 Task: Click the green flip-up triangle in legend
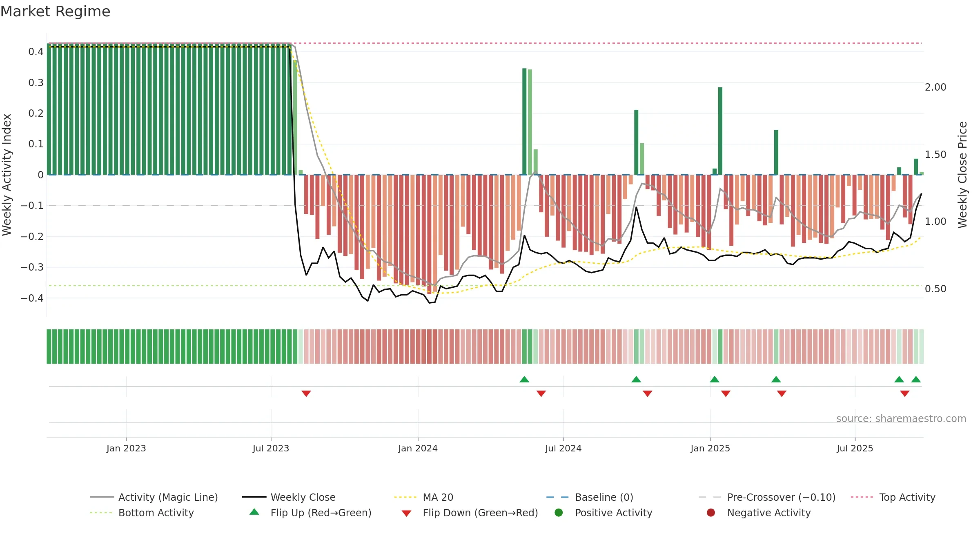click(254, 512)
